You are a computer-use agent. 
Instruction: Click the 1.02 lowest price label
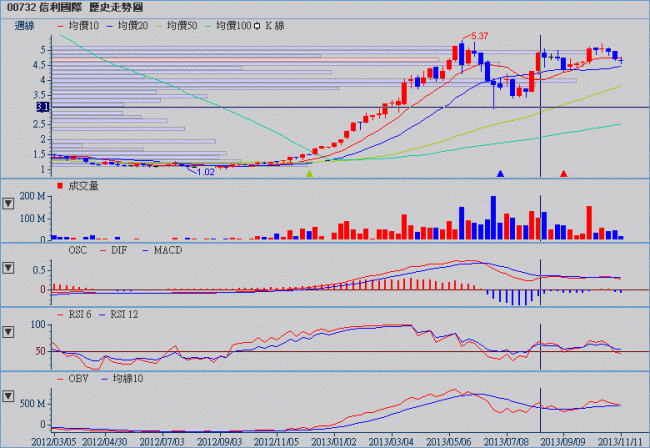tap(205, 171)
